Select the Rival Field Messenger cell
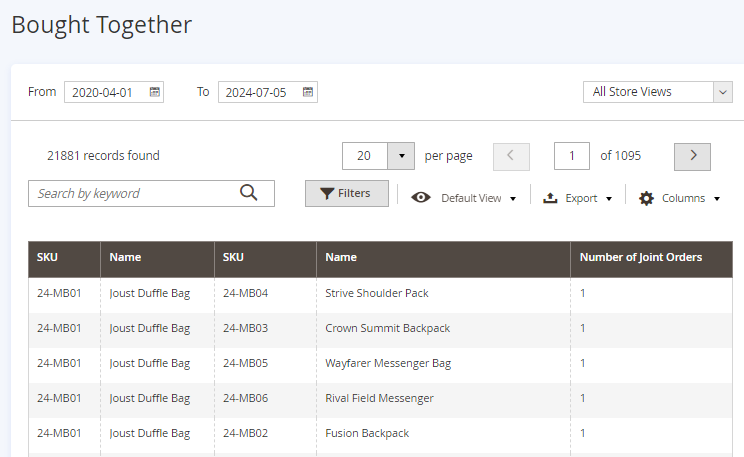Screen dimensions: 744x457 (443, 399)
